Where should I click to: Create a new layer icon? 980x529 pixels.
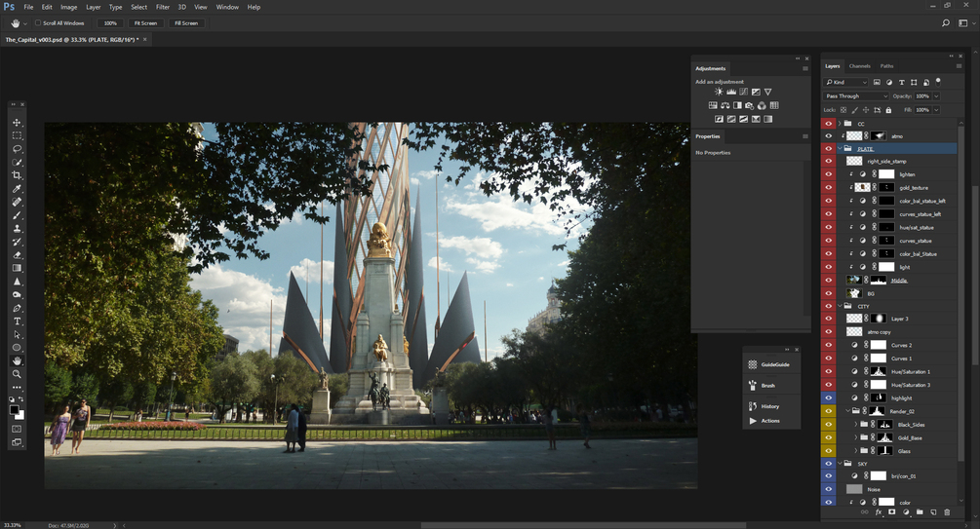pyautogui.click(x=933, y=512)
